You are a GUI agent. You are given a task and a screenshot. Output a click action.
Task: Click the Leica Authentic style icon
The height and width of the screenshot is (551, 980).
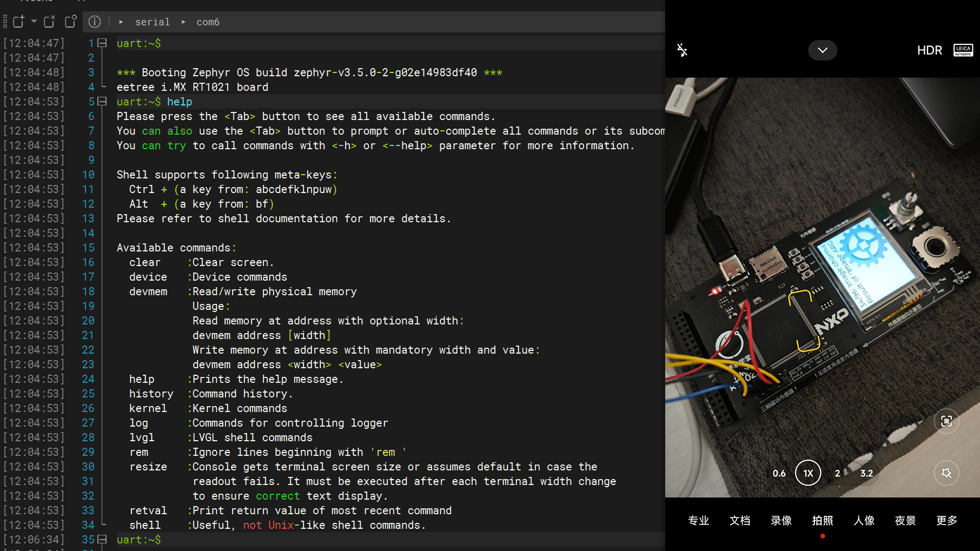963,50
